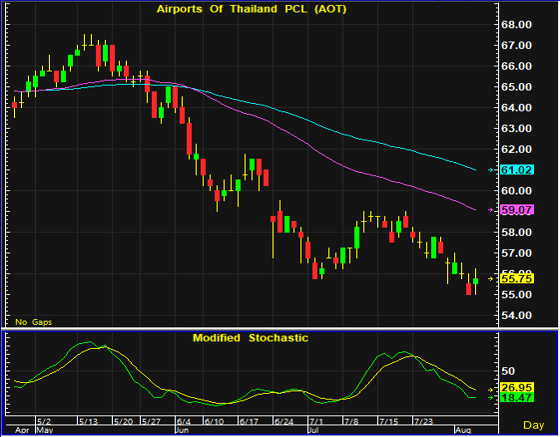Click the chart title Airports Of Thailand PCL (AOT)

pyautogui.click(x=251, y=9)
